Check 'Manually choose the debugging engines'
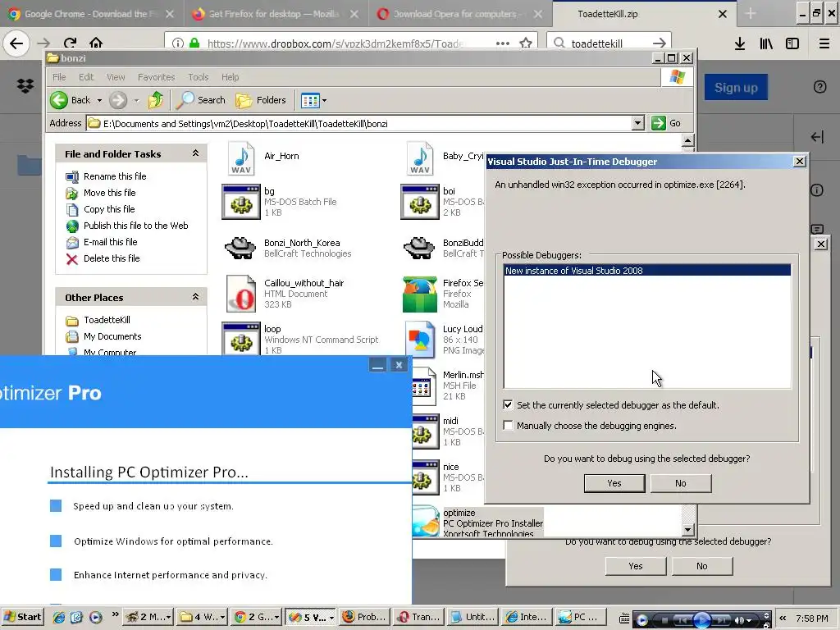Screen dimensions: 840x630 (x=508, y=426)
